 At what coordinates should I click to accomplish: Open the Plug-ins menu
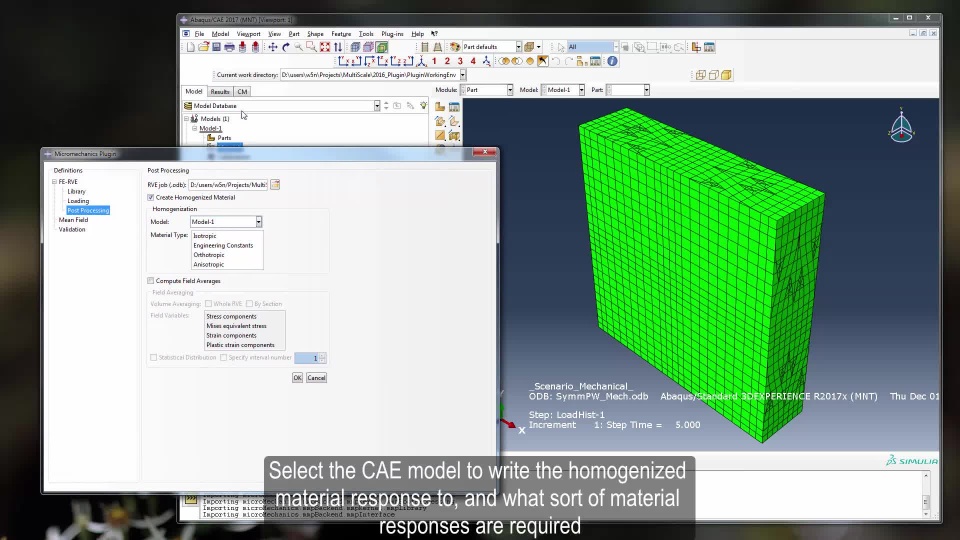coord(392,34)
